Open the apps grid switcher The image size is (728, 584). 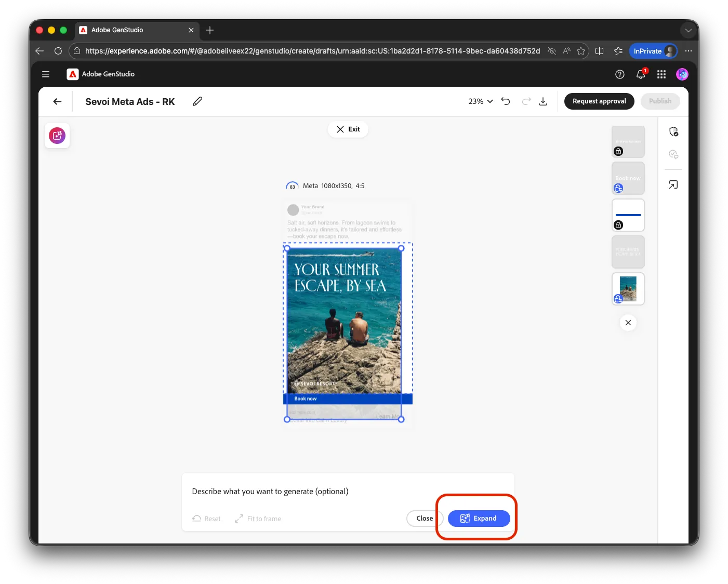click(661, 74)
